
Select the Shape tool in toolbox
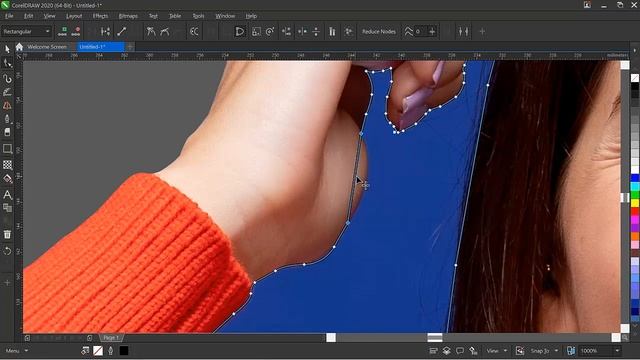7,63
